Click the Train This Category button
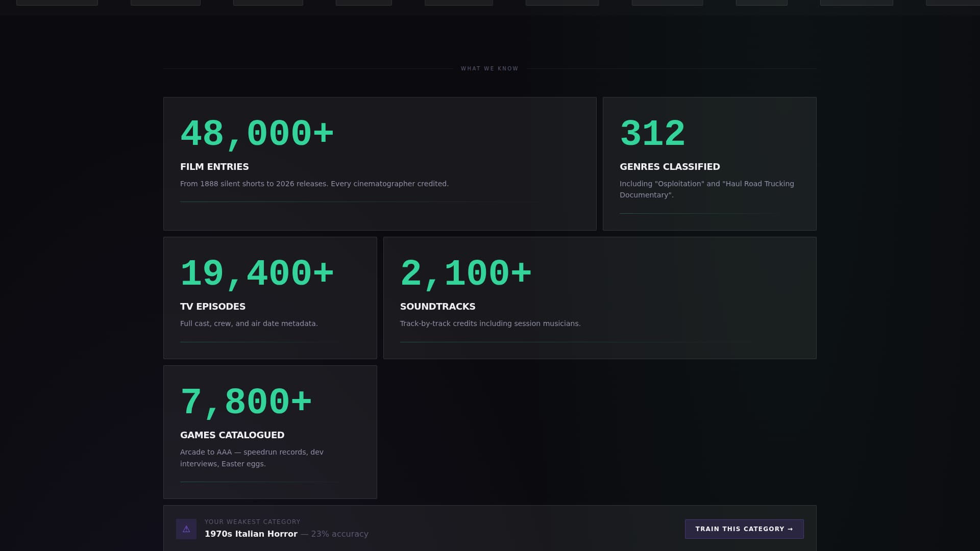 pos(744,529)
